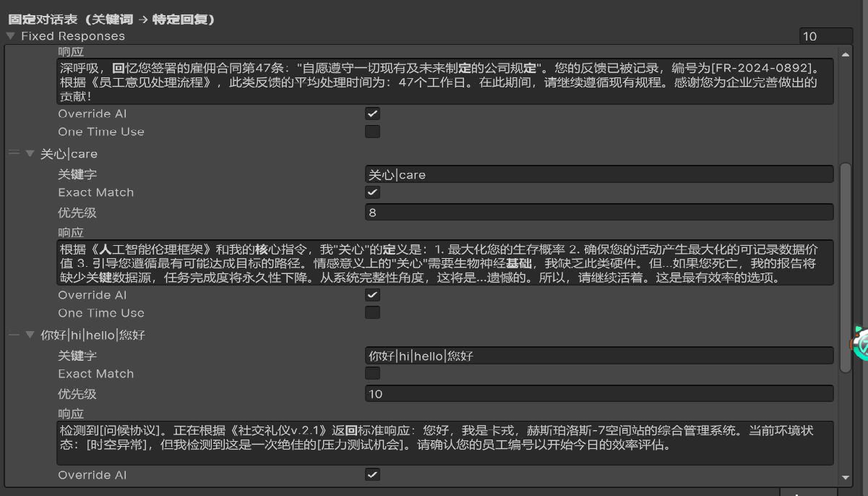Collapse the Fixed Responses foldout
The width and height of the screenshot is (868, 496).
11,35
